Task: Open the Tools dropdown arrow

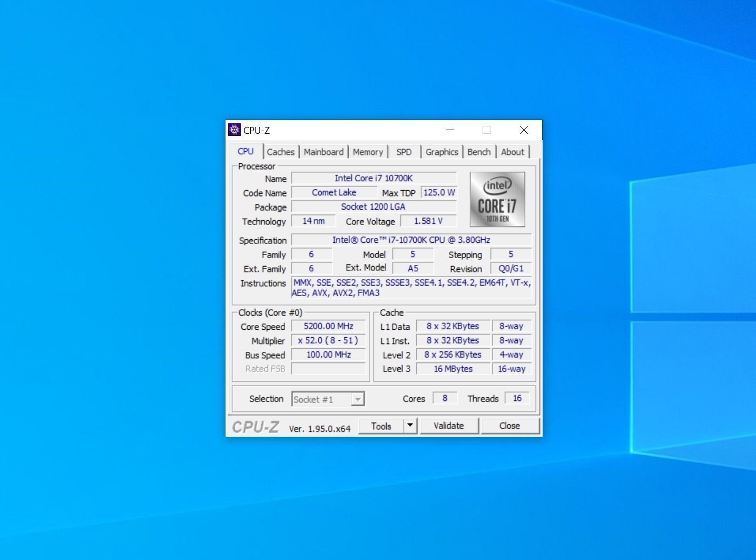Action: click(x=411, y=426)
